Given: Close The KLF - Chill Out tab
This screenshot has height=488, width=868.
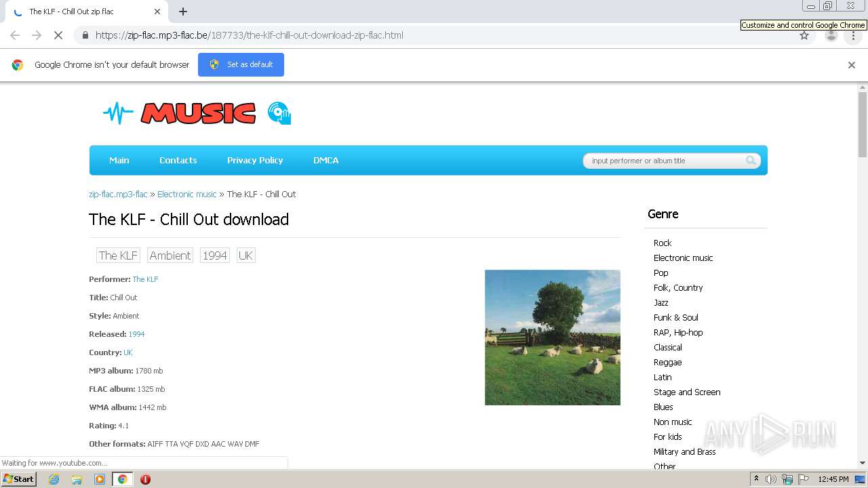Looking at the screenshot, I should click(x=157, y=12).
